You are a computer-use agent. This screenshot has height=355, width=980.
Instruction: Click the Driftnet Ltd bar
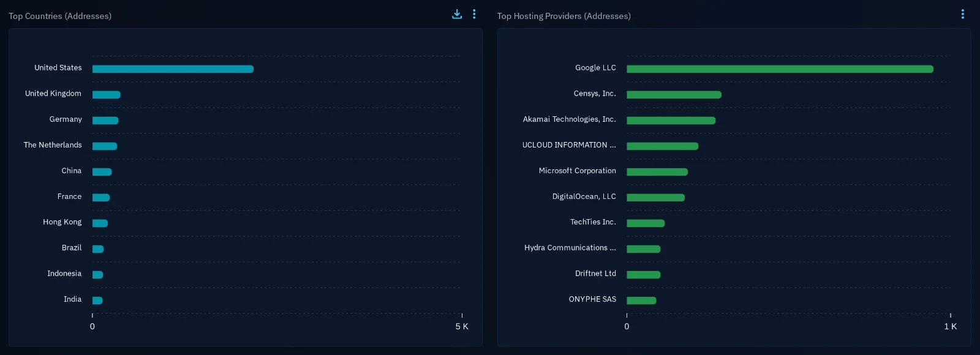click(643, 275)
